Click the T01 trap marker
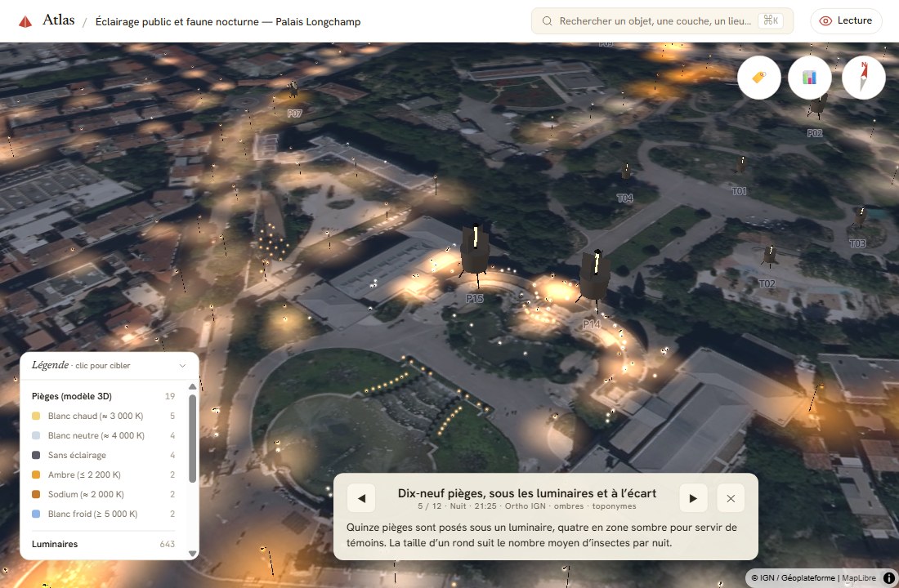Image resolution: width=899 pixels, height=588 pixels. pos(740,164)
